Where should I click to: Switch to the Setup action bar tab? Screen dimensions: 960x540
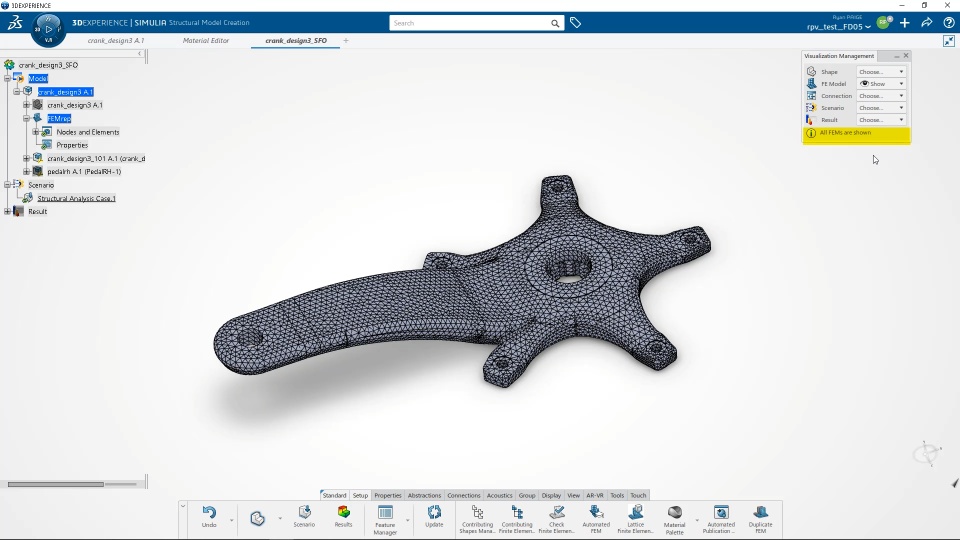360,495
